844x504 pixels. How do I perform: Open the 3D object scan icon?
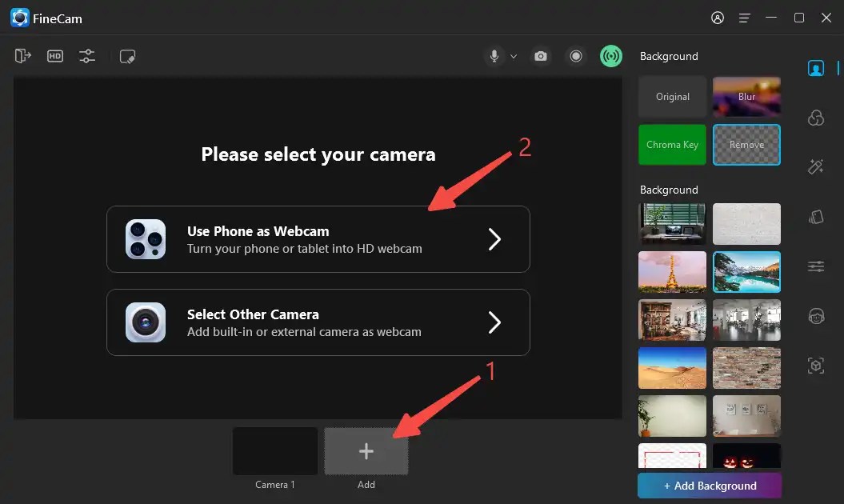pos(815,366)
